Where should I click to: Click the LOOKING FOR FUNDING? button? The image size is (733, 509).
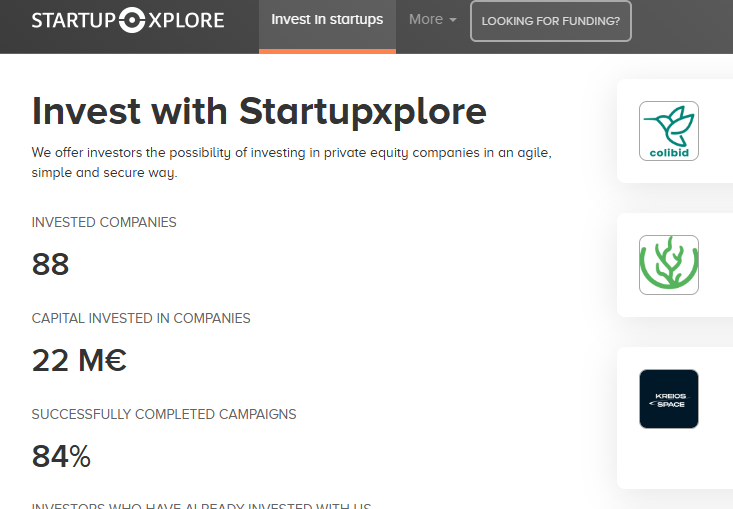551,21
